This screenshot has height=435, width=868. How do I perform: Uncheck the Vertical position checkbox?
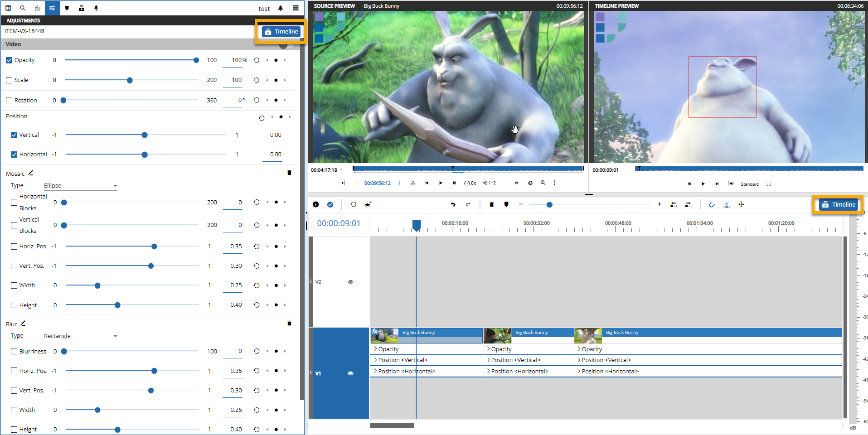coord(14,135)
